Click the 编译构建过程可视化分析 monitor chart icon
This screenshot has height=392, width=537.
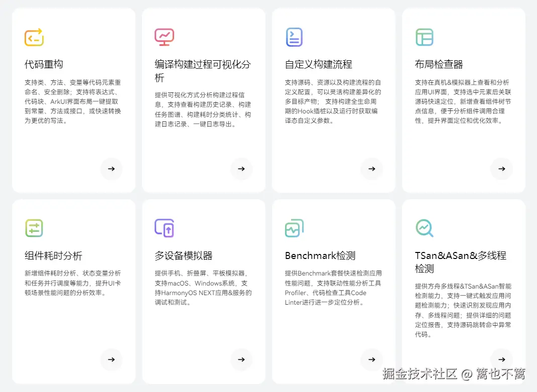(165, 37)
